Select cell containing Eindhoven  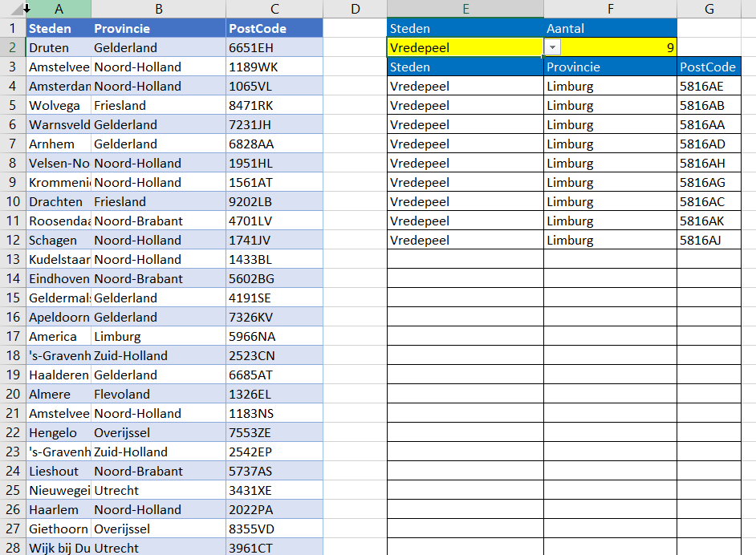coord(59,278)
